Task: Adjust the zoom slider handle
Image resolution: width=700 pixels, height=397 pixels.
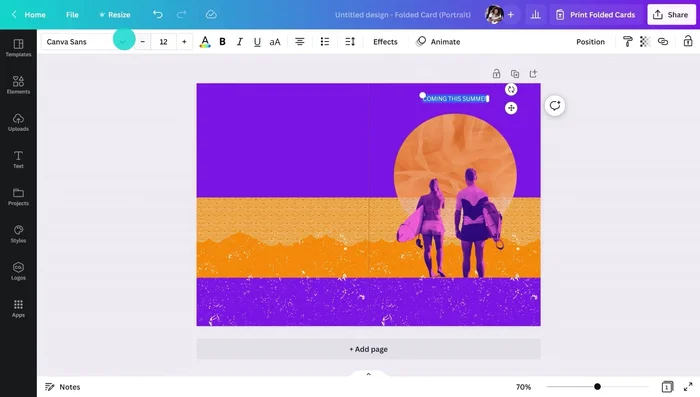Action: [597, 386]
